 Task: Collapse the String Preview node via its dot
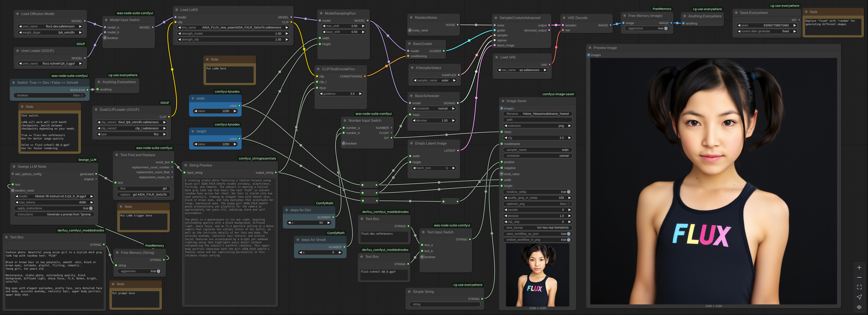point(186,165)
